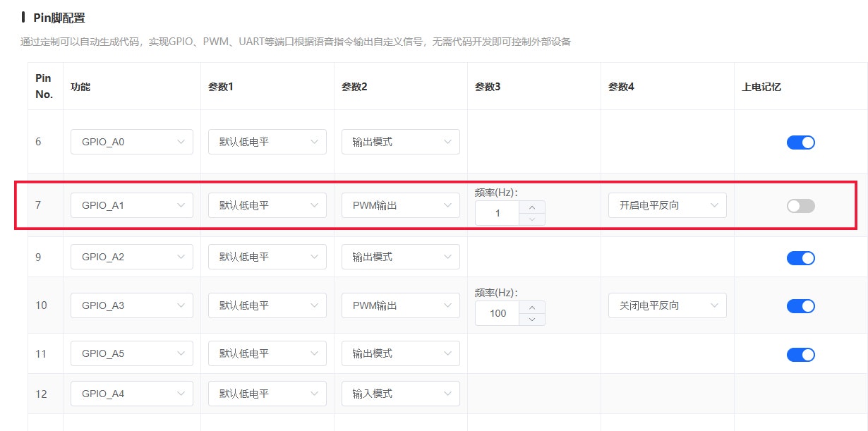Increase frequency with up arrow in Pin 10 row

[x=532, y=307]
